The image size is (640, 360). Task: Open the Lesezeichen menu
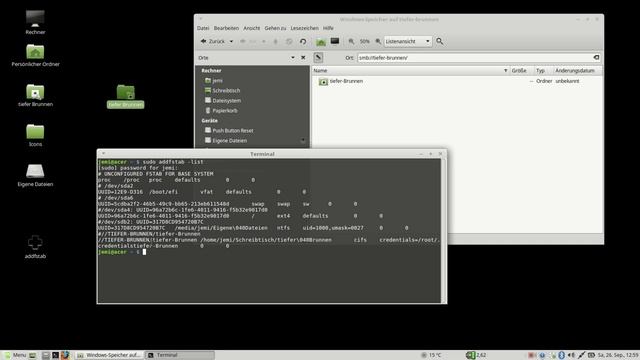click(304, 28)
